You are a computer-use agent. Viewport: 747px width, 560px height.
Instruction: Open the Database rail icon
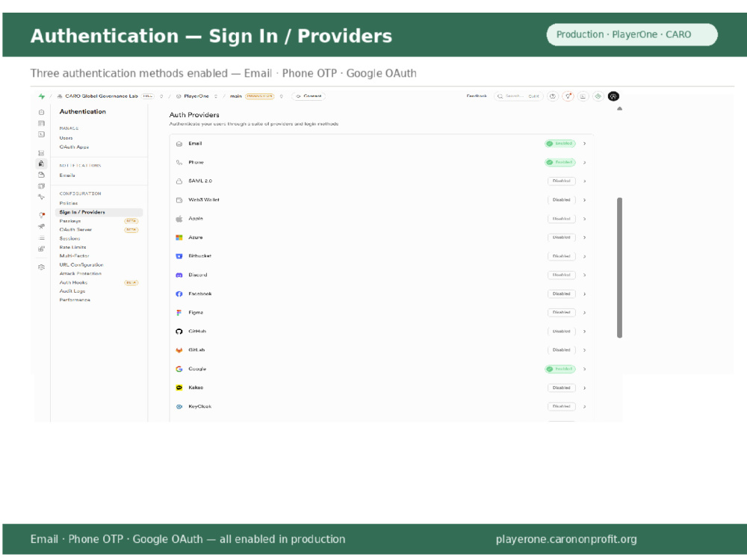(41, 153)
